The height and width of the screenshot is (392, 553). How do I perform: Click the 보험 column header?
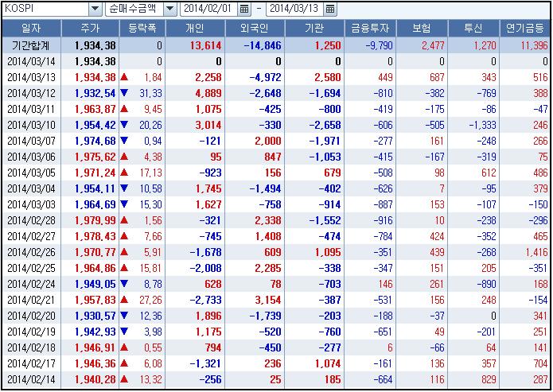(422, 28)
